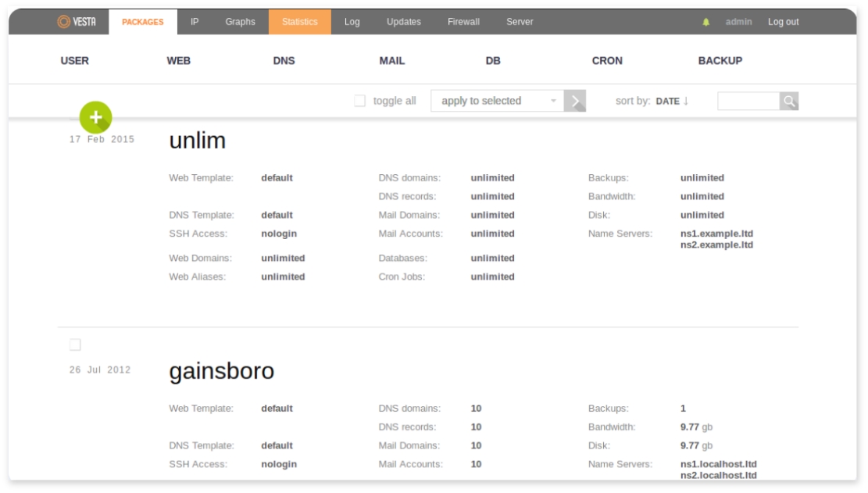Open the unlim package title
Screen dimensions: 868x493
point(197,141)
